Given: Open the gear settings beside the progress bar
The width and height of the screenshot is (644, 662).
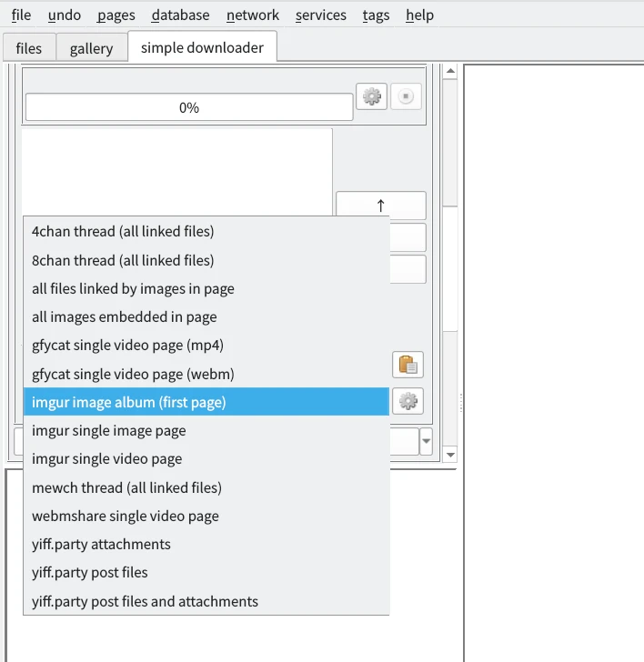Looking at the screenshot, I should [x=371, y=96].
